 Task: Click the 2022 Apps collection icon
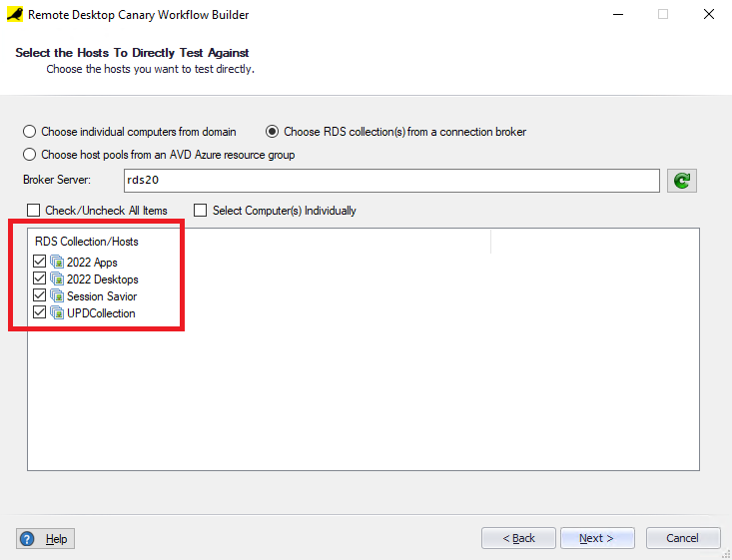pos(57,262)
